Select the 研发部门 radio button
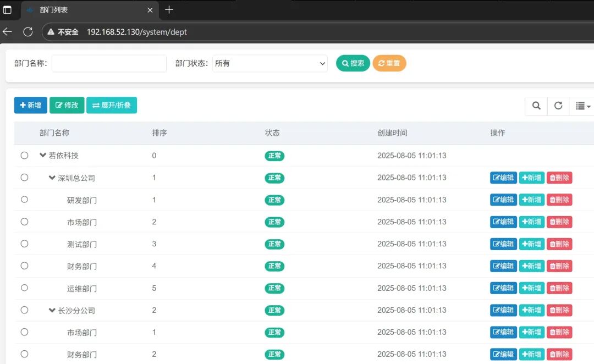The height and width of the screenshot is (364, 594). pyautogui.click(x=24, y=199)
